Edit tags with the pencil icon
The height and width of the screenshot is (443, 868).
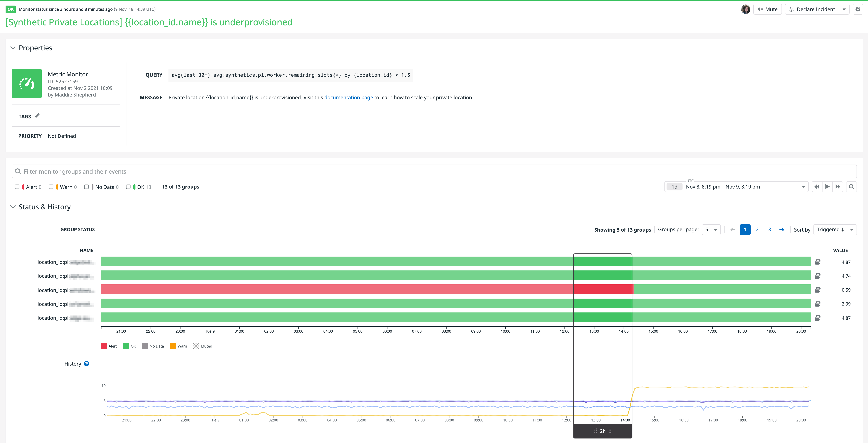(x=37, y=116)
